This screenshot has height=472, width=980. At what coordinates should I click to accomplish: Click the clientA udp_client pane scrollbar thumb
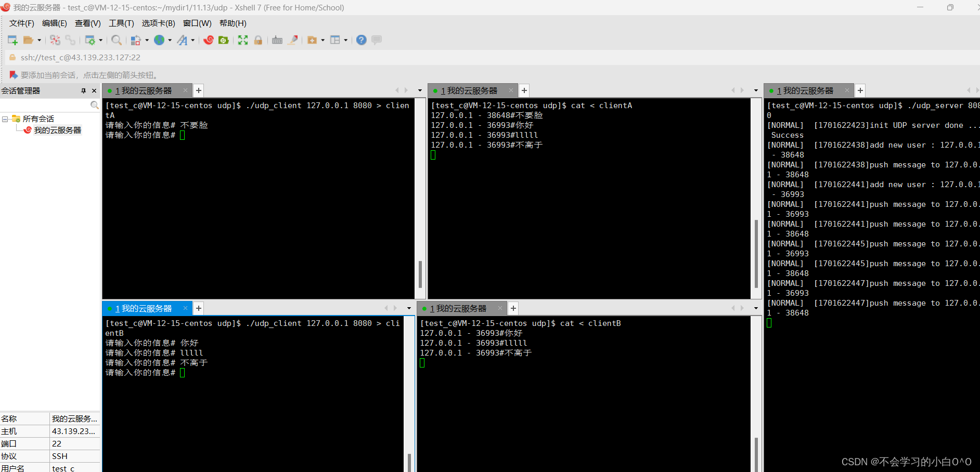[x=420, y=274]
